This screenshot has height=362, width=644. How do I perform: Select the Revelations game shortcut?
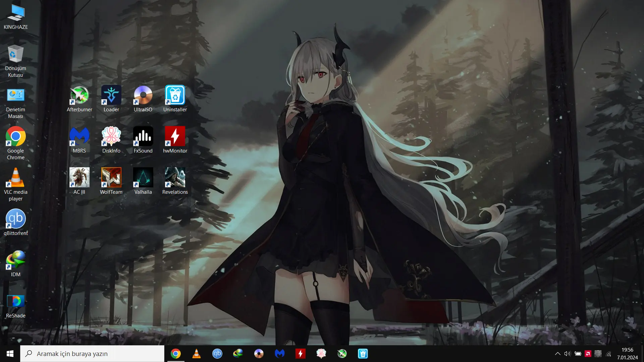click(x=175, y=181)
